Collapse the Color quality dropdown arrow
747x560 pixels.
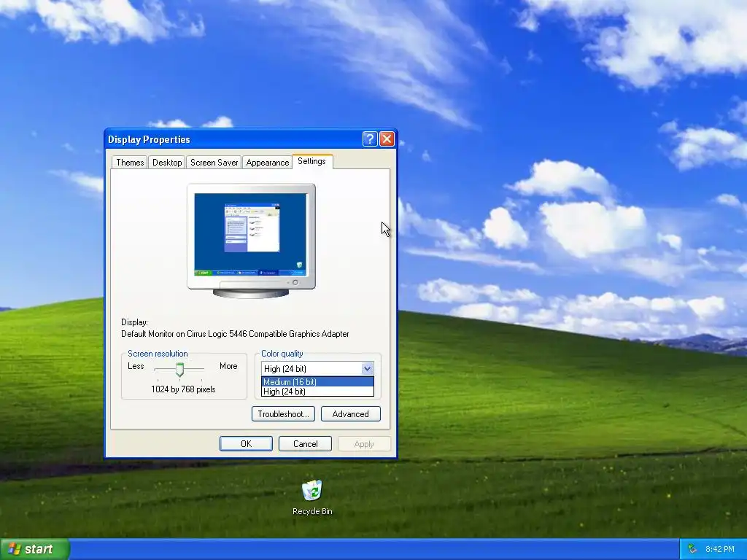click(367, 368)
